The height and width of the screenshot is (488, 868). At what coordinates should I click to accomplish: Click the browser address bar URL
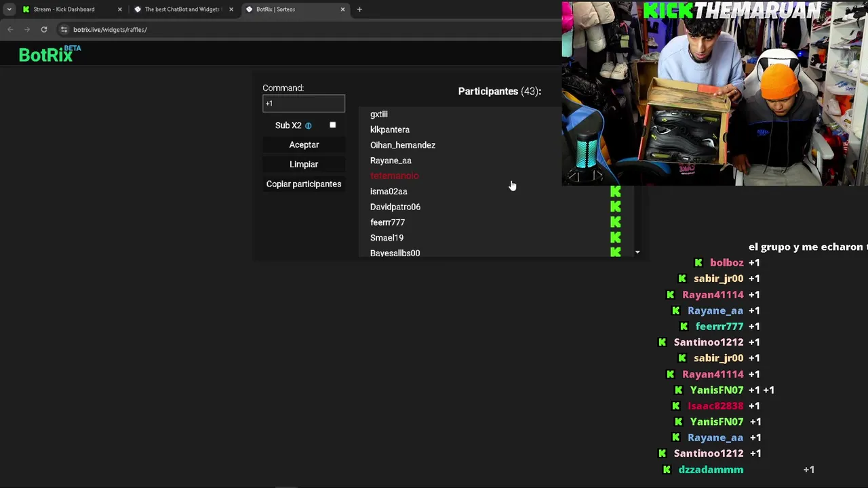click(110, 30)
